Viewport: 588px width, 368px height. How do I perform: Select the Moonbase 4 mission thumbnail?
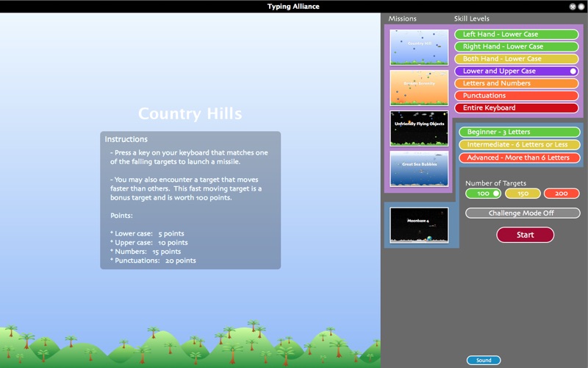click(419, 225)
